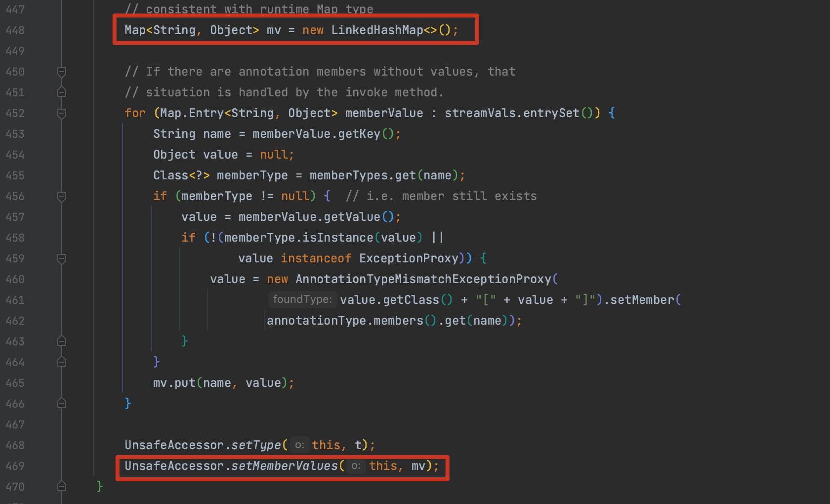Click fold end marker at line 466
This screenshot has height=504, width=830.
pos(62,404)
